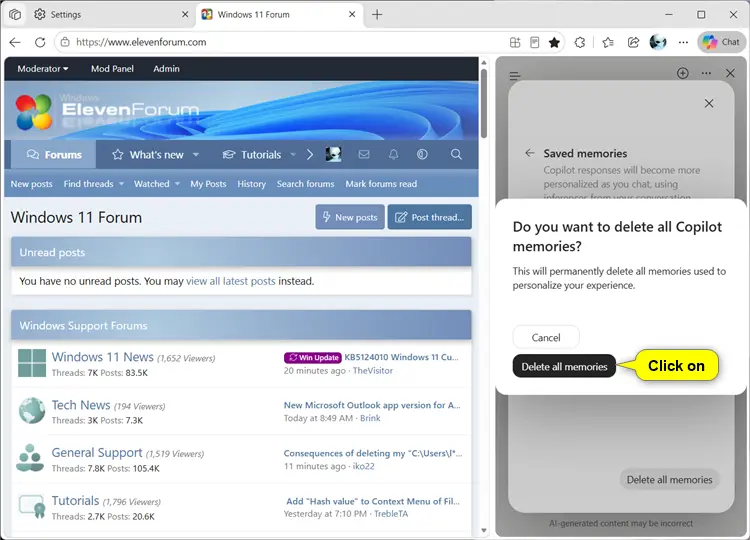This screenshot has width=750, height=540.
Task: Open the Tutorials navigation tab
Action: tap(253, 154)
